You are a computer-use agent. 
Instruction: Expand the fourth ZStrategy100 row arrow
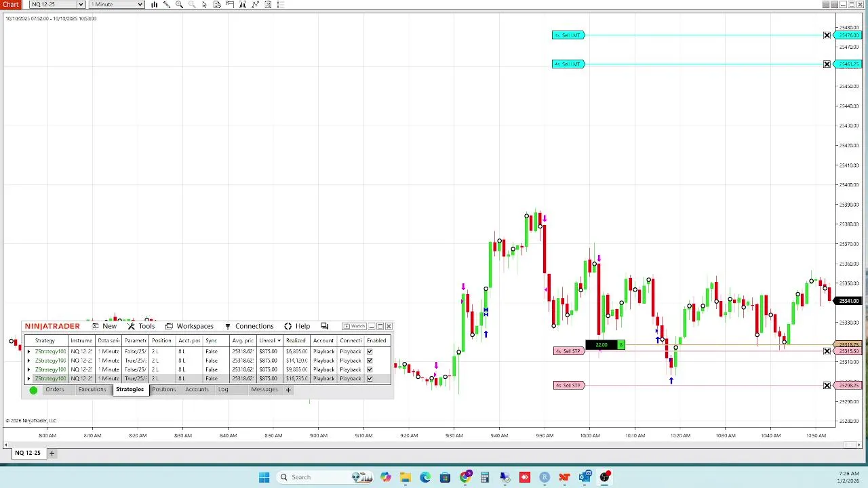pos(28,378)
